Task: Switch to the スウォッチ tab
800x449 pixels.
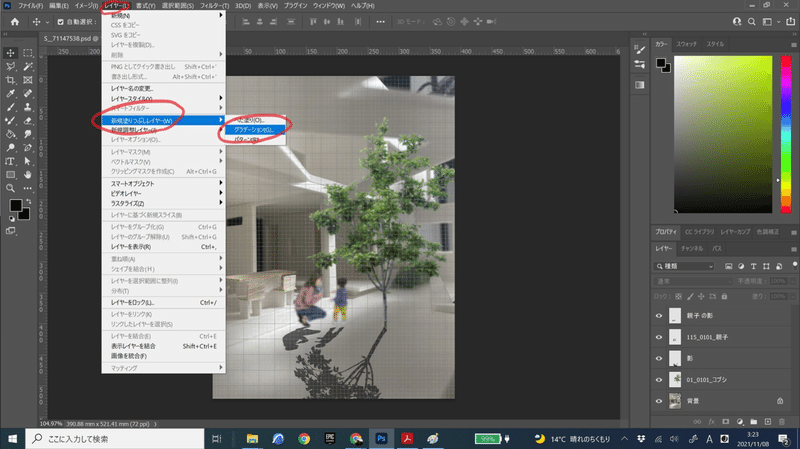Action: click(x=686, y=44)
